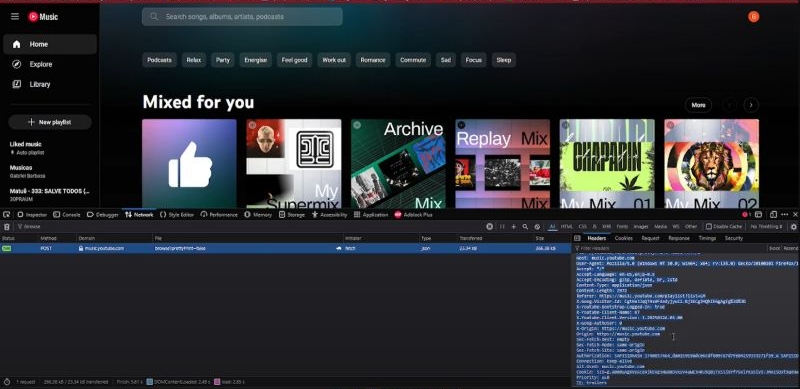Screen dimensions: 800x389
Task: Pause network recording
Action: (x=502, y=227)
